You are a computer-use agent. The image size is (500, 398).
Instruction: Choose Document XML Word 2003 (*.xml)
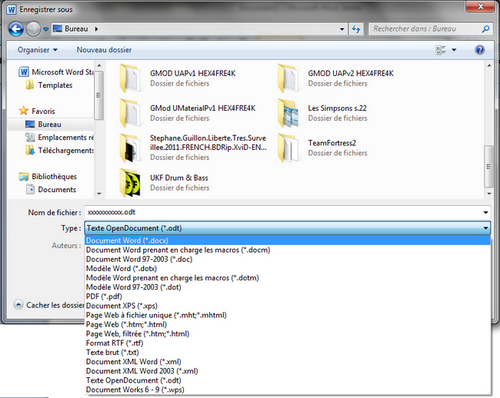pyautogui.click(x=287, y=371)
